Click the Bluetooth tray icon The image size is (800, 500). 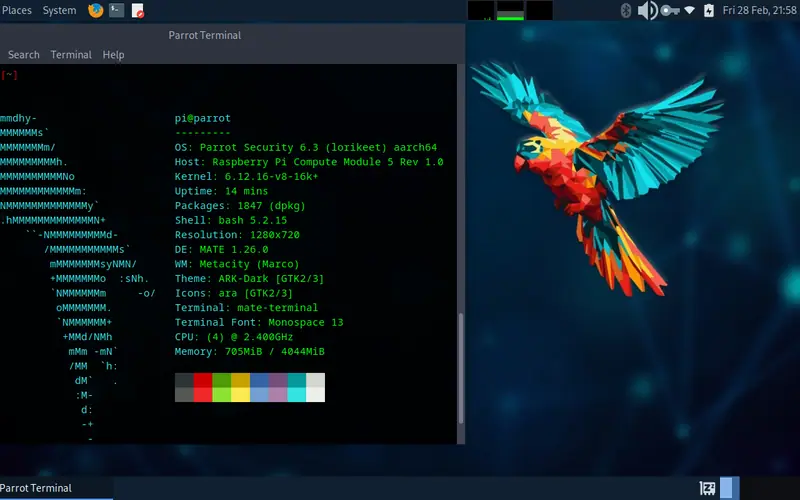coord(626,10)
